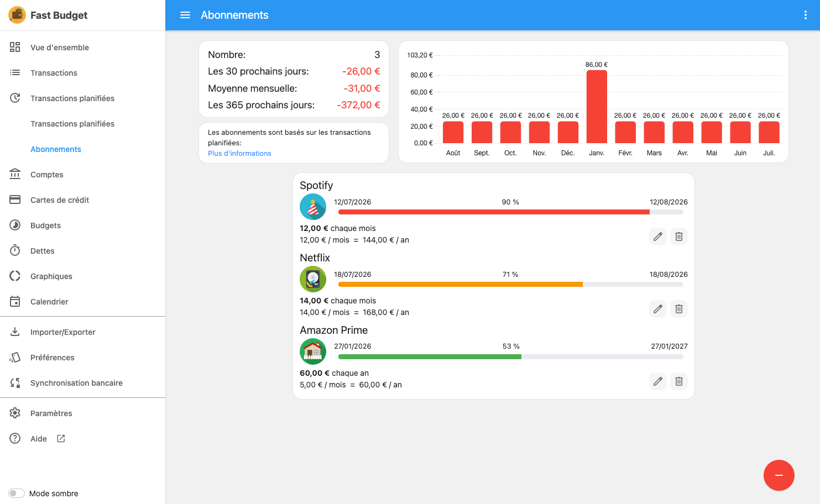Click the Spotify 90 % progress bar
Screen dimensions: 820x504
pyautogui.click(x=510, y=212)
